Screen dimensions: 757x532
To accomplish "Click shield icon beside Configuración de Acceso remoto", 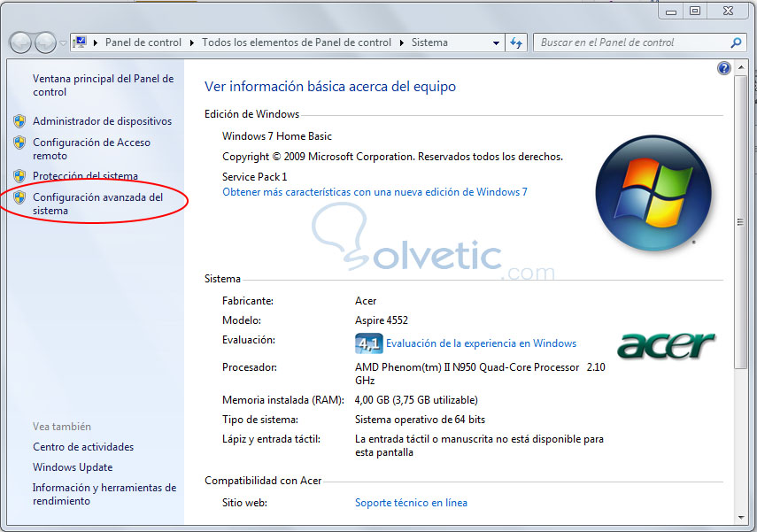I will [x=19, y=142].
